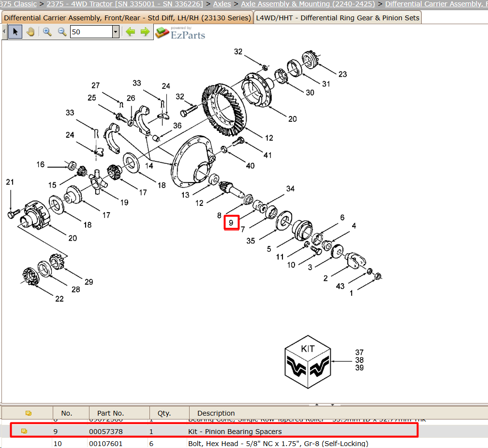This screenshot has height=448, width=488.
Task: Select Bolt, Hex Head 5/8" NC description
Action: pos(278,444)
